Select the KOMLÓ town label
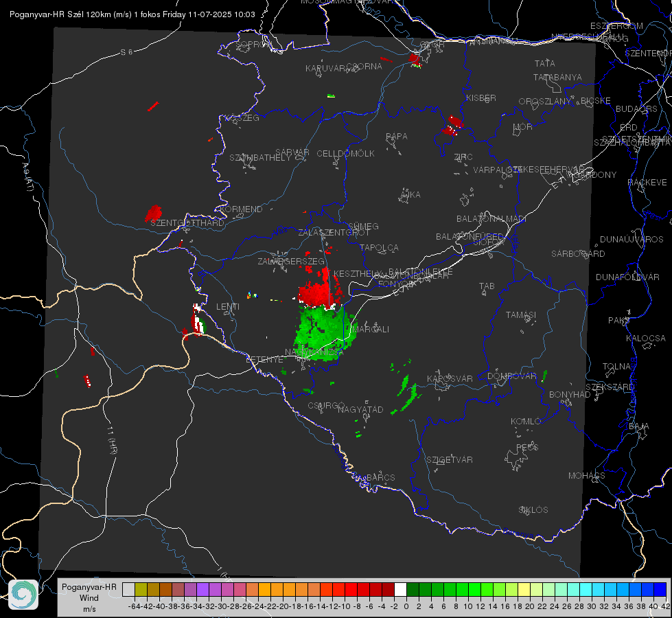The height and width of the screenshot is (618, 672). click(526, 422)
